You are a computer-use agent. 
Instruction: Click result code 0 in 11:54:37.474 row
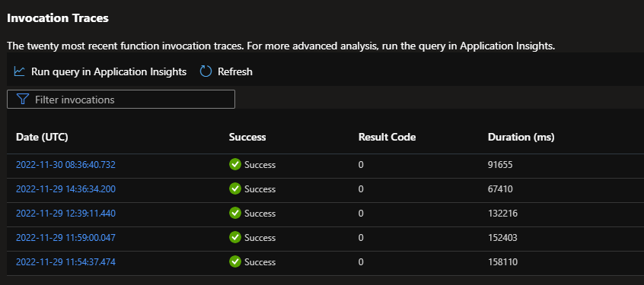tap(361, 261)
